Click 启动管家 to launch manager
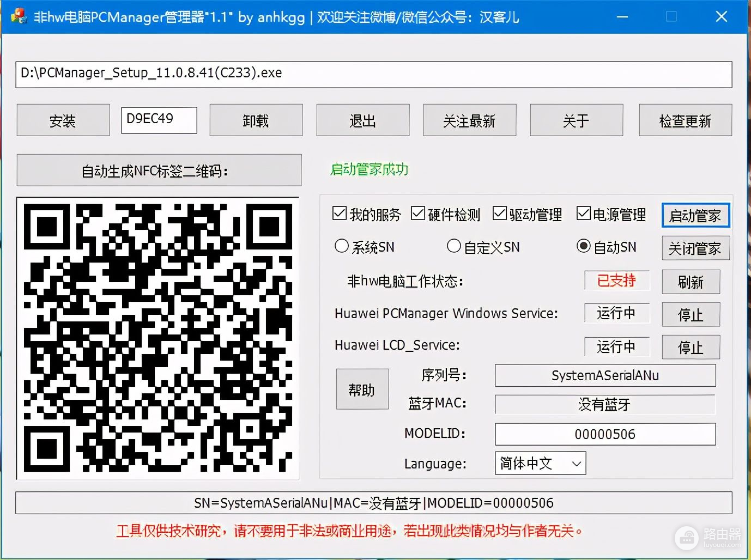 pos(695,216)
